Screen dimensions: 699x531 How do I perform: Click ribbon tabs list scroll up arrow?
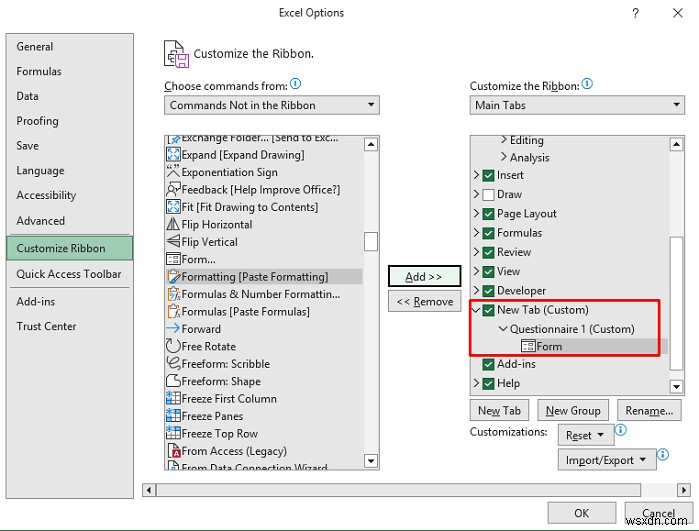click(676, 144)
